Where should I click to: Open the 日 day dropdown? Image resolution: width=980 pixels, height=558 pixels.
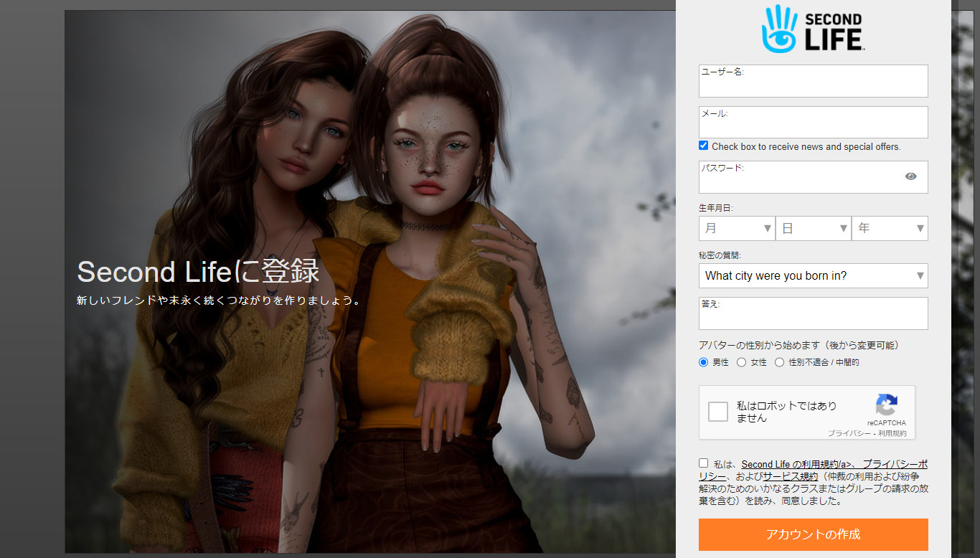[x=813, y=228]
